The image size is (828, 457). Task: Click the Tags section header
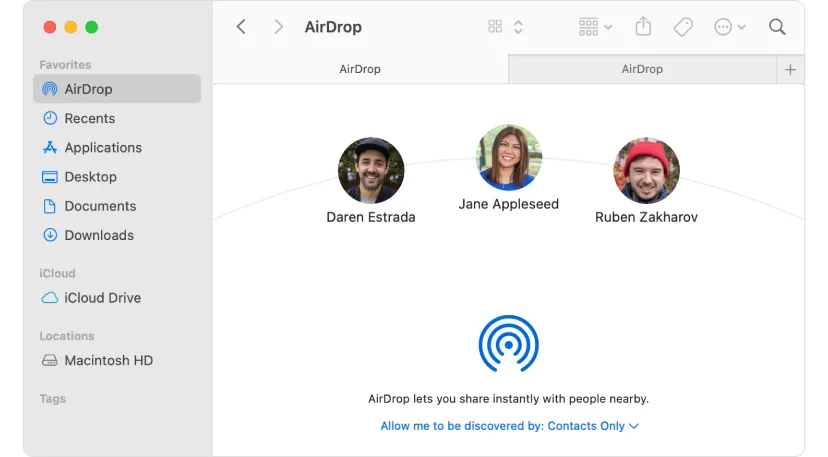click(x=53, y=399)
